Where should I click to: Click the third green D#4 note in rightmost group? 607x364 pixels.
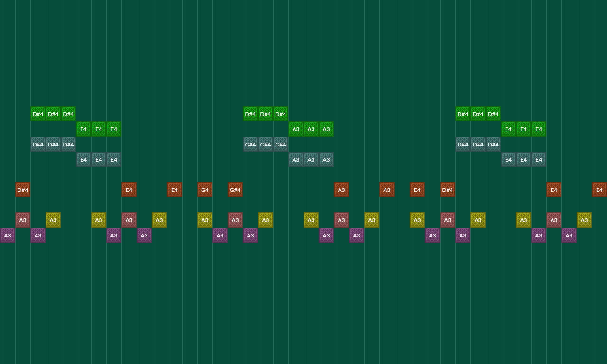[493, 114]
